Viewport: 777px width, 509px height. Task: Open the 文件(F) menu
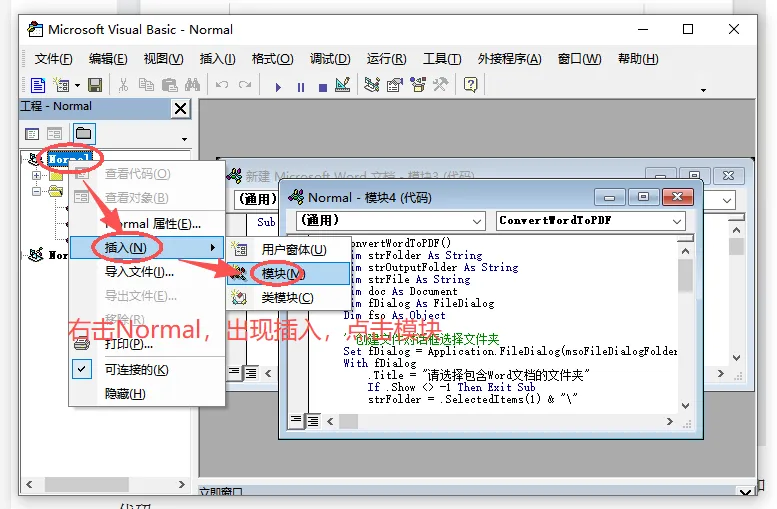click(x=54, y=59)
